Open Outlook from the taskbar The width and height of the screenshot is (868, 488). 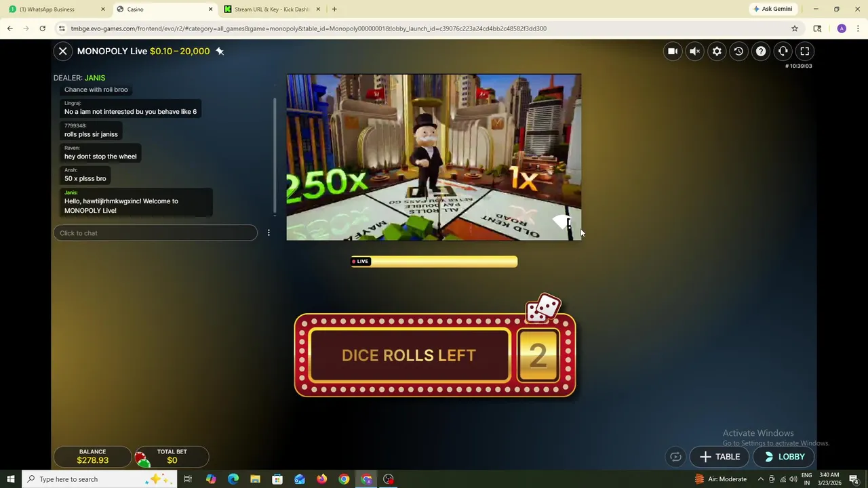coord(300,479)
